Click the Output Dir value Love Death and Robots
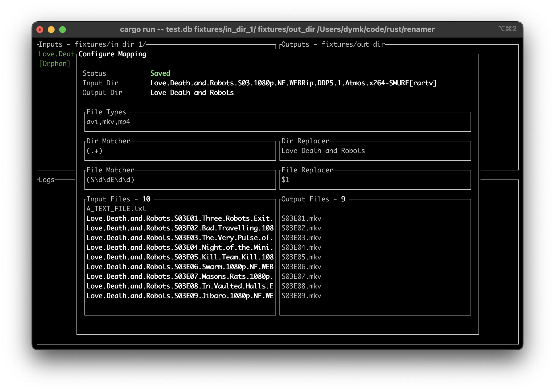Image resolution: width=555 pixels, height=392 pixels. (x=192, y=93)
